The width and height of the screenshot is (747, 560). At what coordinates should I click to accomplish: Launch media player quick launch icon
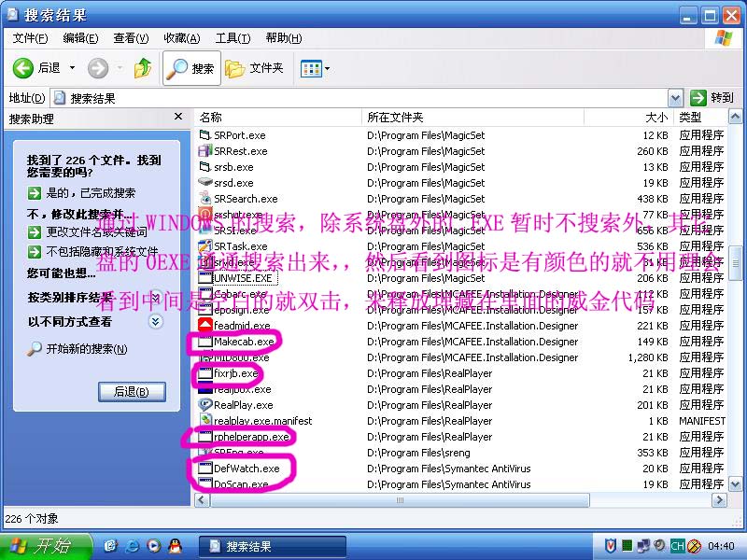[x=153, y=546]
